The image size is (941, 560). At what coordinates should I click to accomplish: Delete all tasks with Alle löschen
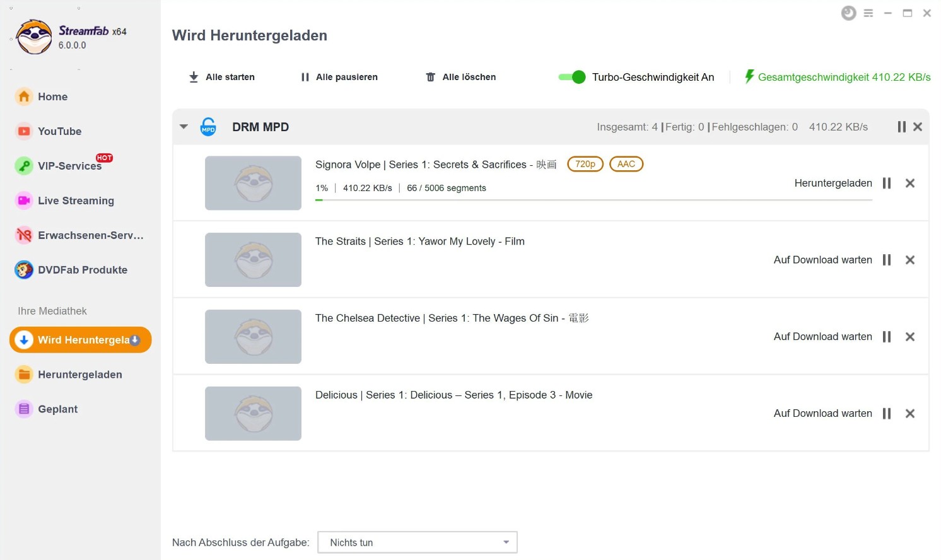461,77
